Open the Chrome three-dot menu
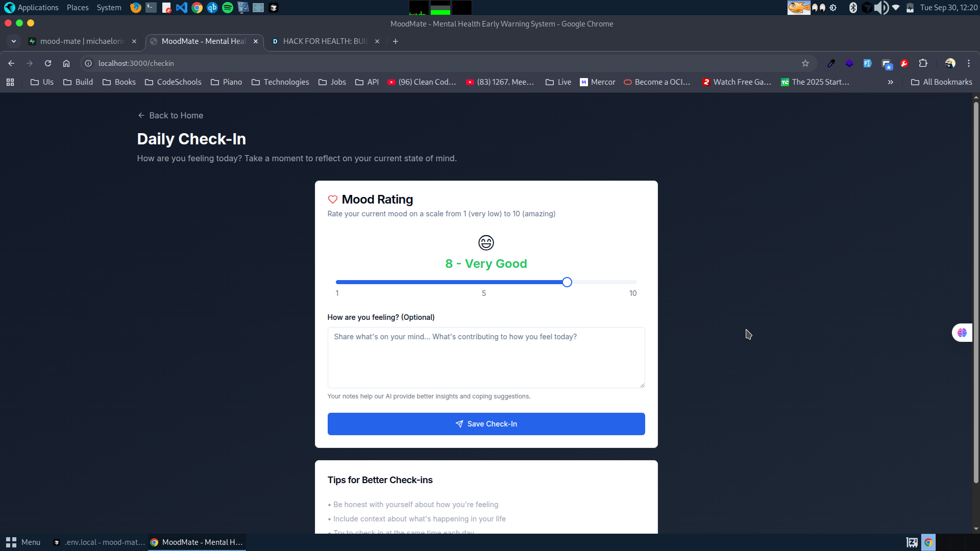Image resolution: width=980 pixels, height=551 pixels. click(x=969, y=63)
